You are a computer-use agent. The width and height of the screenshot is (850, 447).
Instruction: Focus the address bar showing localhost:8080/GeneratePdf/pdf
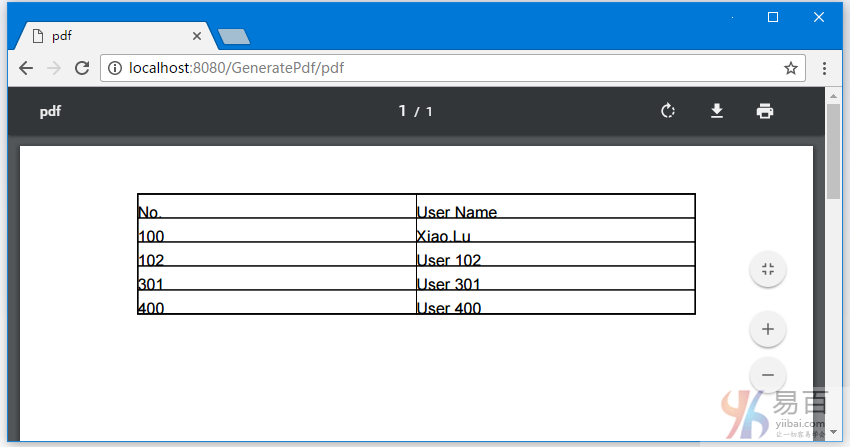point(450,68)
